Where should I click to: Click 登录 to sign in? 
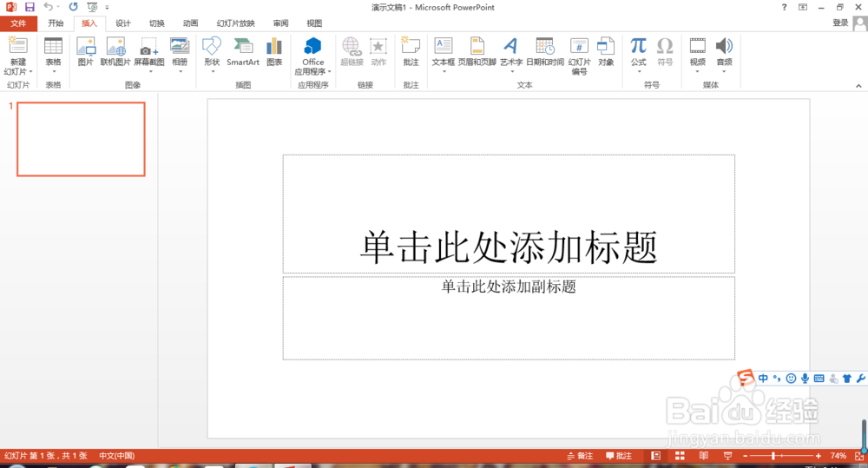pos(840,23)
